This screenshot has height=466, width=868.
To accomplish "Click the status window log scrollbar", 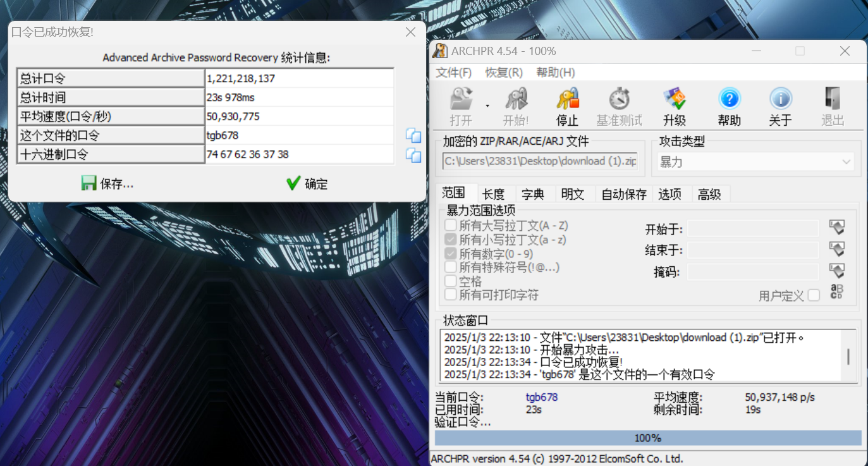I will 848,357.
